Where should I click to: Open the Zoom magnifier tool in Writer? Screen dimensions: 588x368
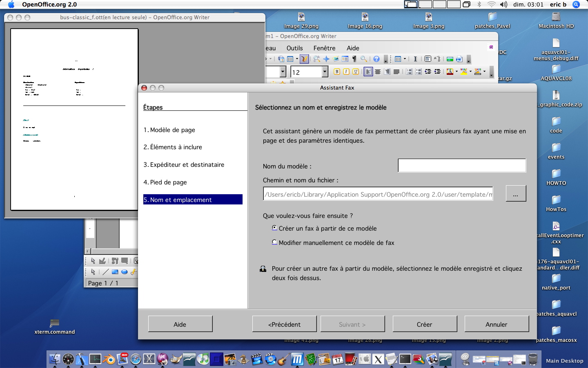tap(364, 59)
